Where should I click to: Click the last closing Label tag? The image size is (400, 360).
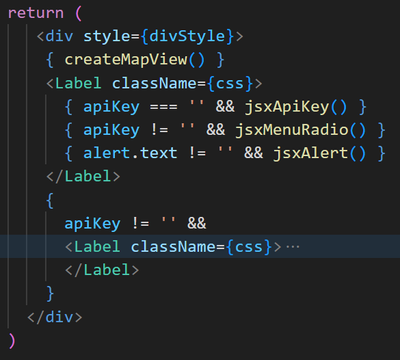click(x=102, y=270)
